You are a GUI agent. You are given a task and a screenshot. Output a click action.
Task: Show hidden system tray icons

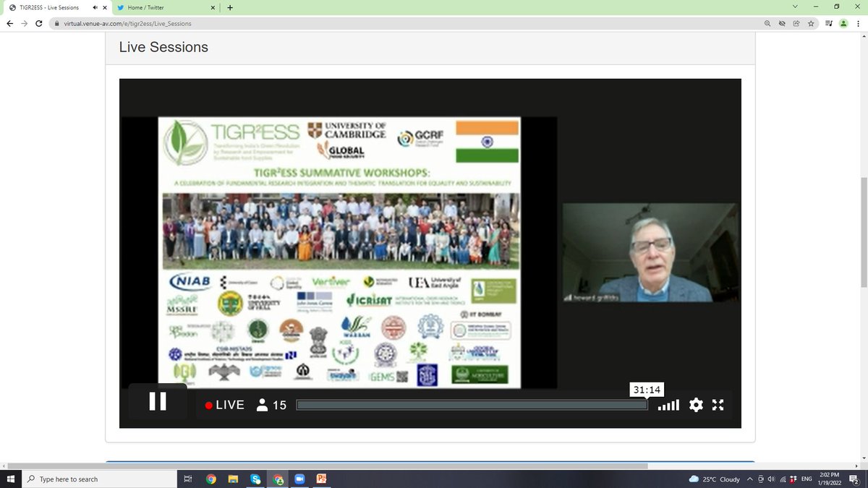pos(750,479)
